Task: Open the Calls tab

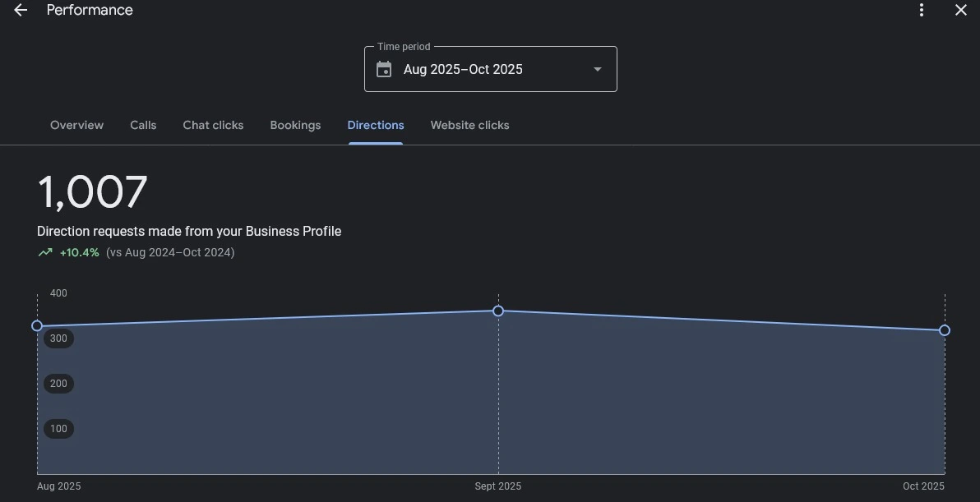Action: [x=143, y=126]
